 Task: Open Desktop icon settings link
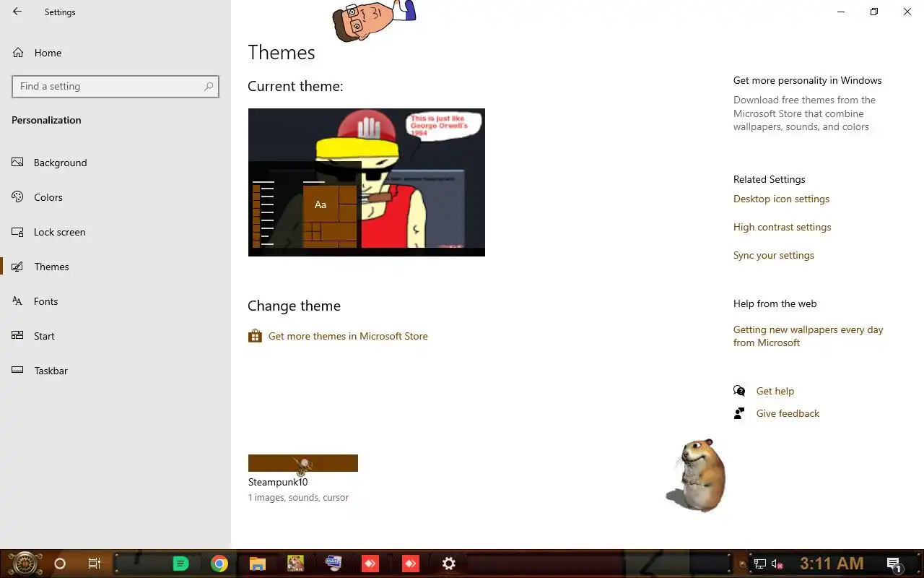(781, 199)
